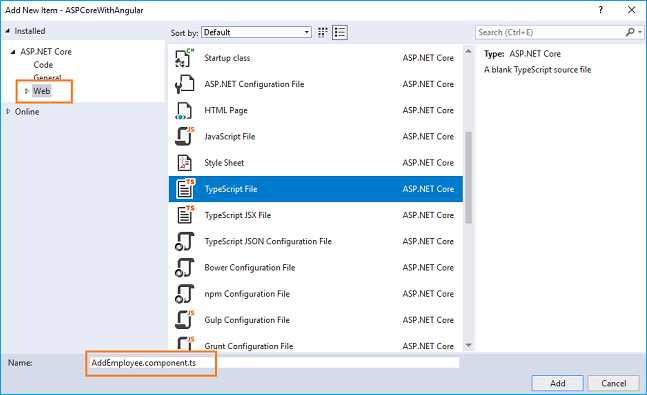
Task: Click the Add button
Action: click(x=557, y=383)
